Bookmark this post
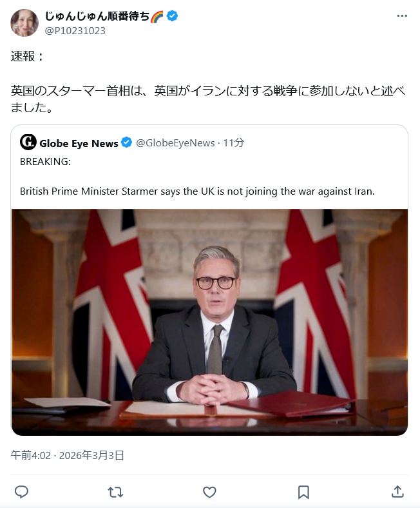Image resolution: width=420 pixels, height=508 pixels. pyautogui.click(x=303, y=492)
